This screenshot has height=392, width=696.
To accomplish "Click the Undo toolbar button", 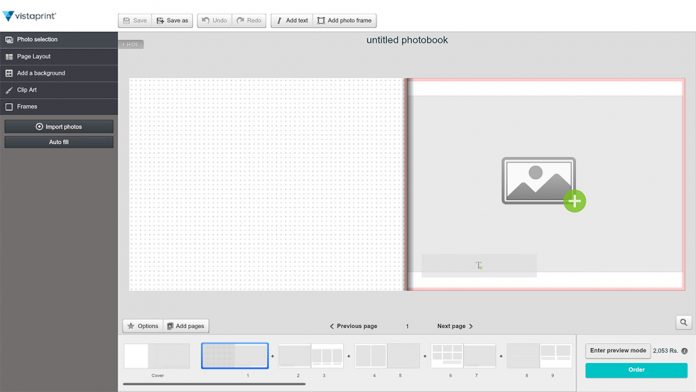I will coord(214,20).
